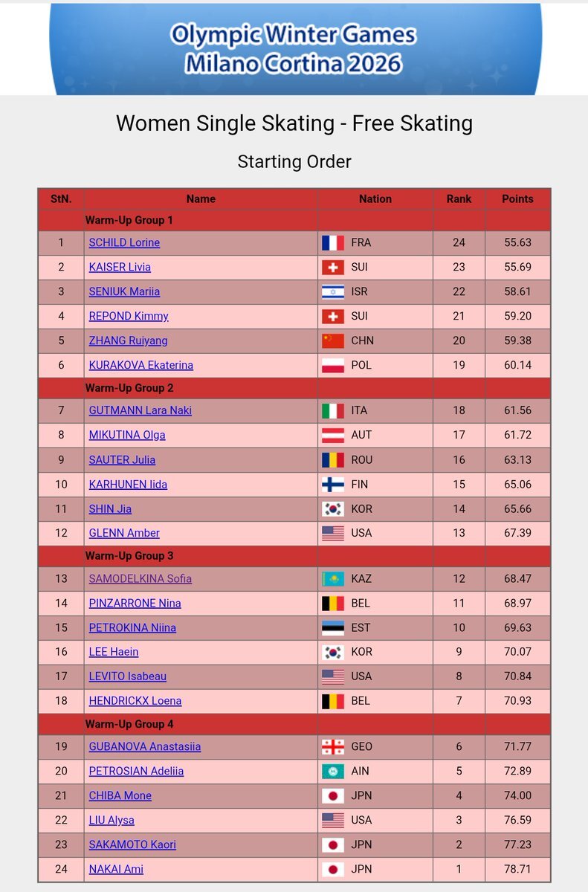The image size is (588, 892).
Task: Click the China flag icon
Action: pyautogui.click(x=332, y=340)
